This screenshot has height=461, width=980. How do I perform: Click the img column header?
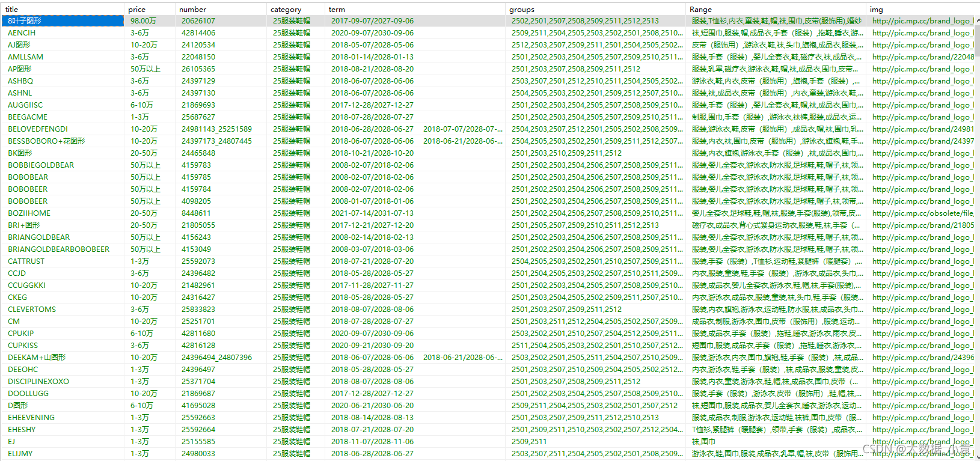tap(920, 9)
